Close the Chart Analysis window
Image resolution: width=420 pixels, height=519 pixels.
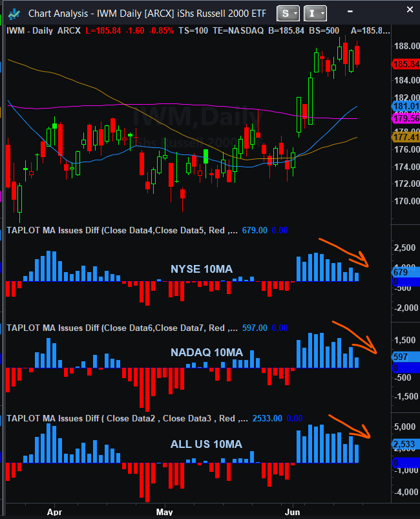coord(410,10)
